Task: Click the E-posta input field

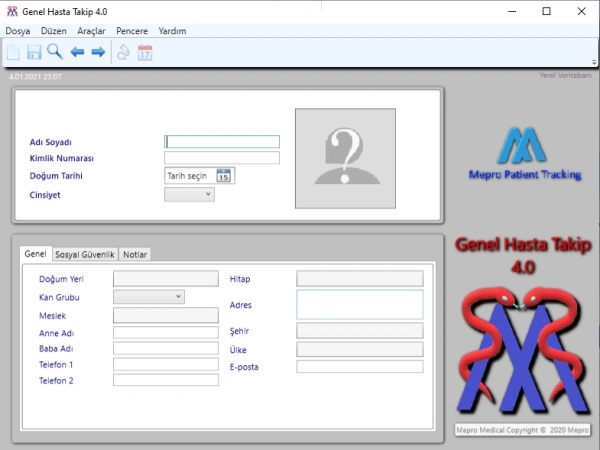Action: pos(360,367)
